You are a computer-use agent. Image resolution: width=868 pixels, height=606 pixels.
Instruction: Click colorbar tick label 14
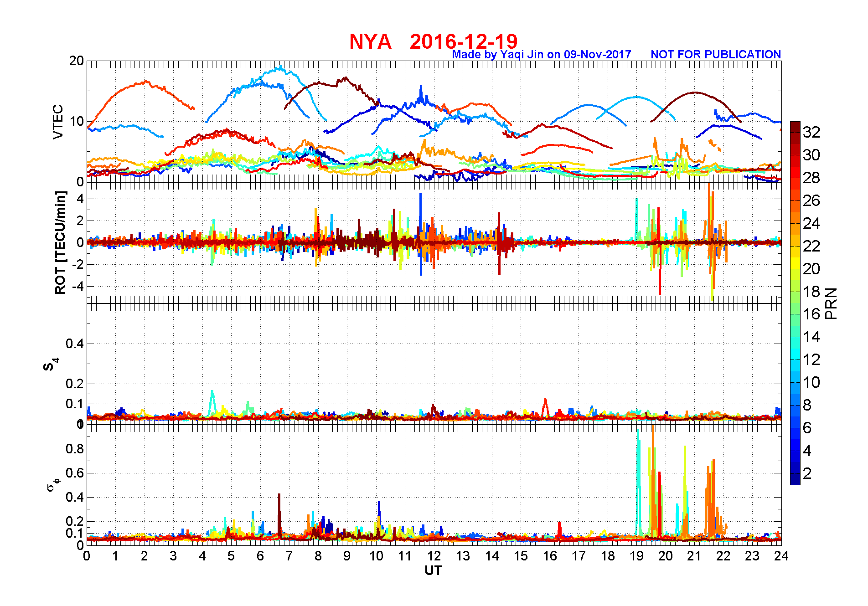pos(811,337)
